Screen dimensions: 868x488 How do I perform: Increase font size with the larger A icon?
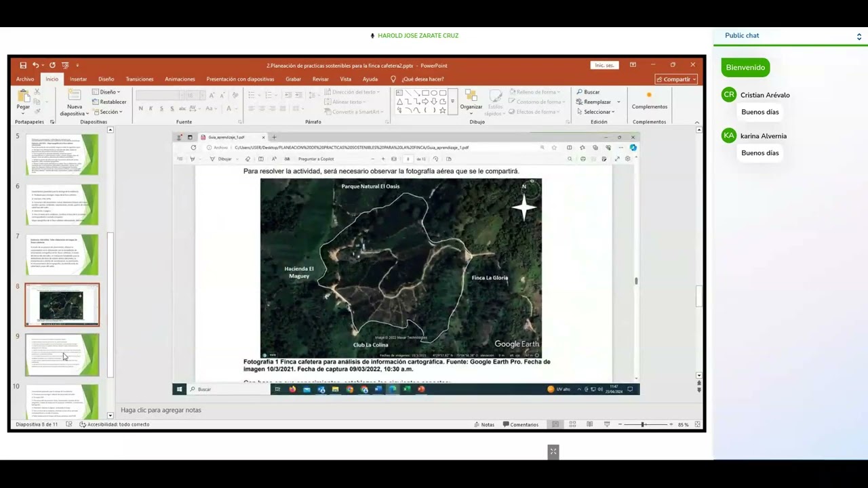point(212,96)
